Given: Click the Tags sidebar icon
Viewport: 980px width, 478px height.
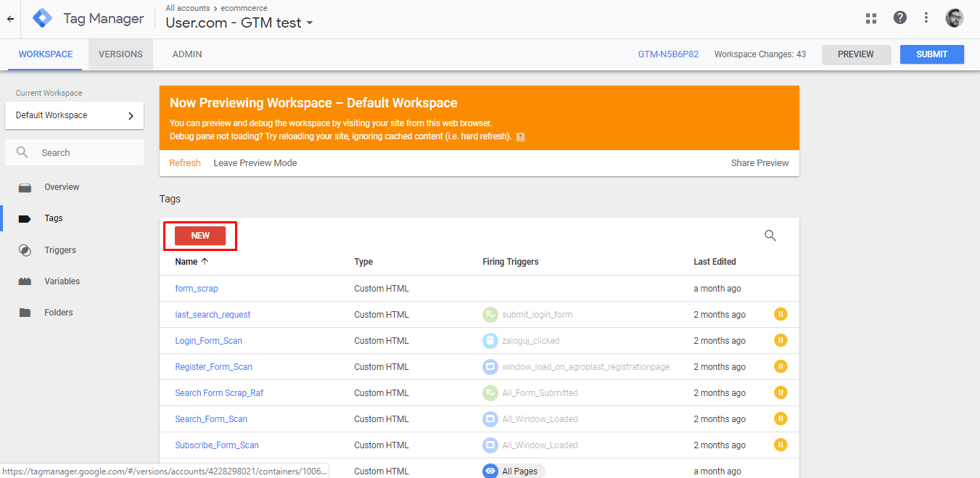Looking at the screenshot, I should [25, 219].
